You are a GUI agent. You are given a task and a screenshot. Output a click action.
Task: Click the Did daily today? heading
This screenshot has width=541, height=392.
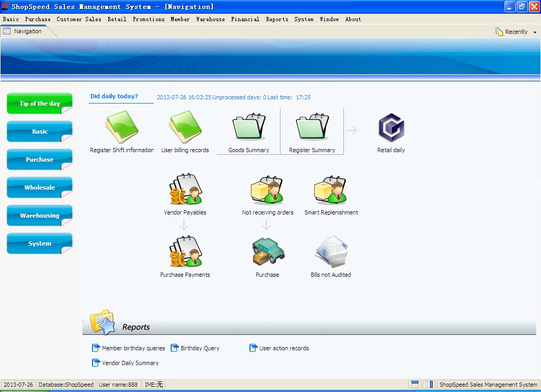pyautogui.click(x=114, y=96)
